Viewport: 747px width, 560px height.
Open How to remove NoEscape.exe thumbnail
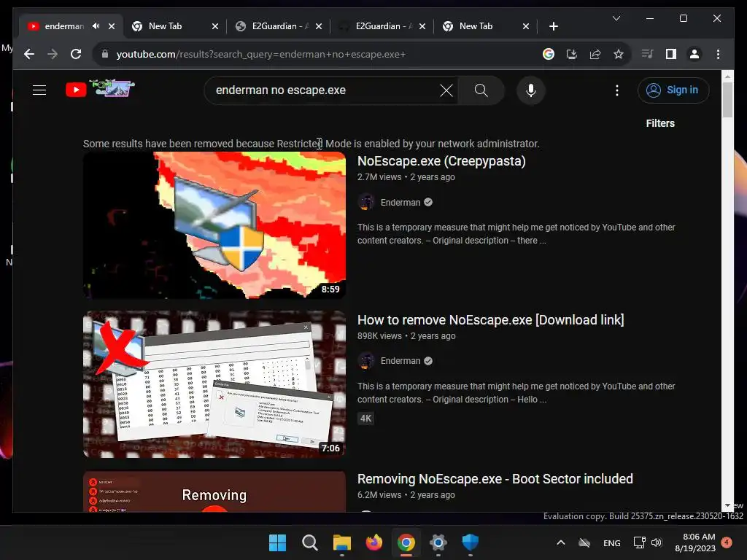(214, 384)
